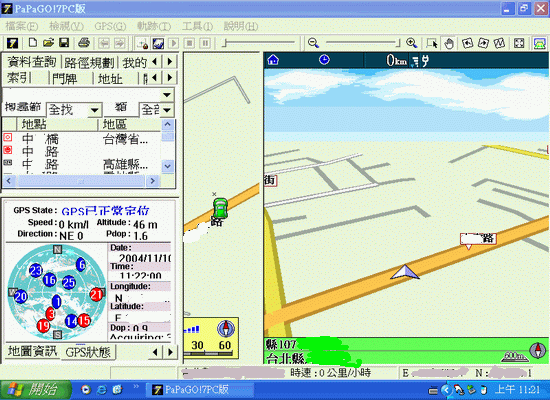Switch to the 地圖資訊 bottom tab
Screen dimensions: 550x400
pyautogui.click(x=32, y=351)
